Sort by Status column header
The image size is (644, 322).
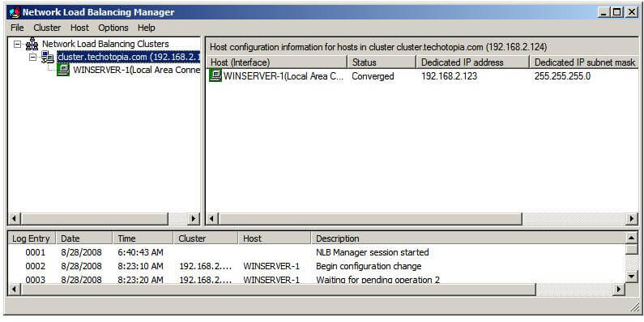click(382, 62)
